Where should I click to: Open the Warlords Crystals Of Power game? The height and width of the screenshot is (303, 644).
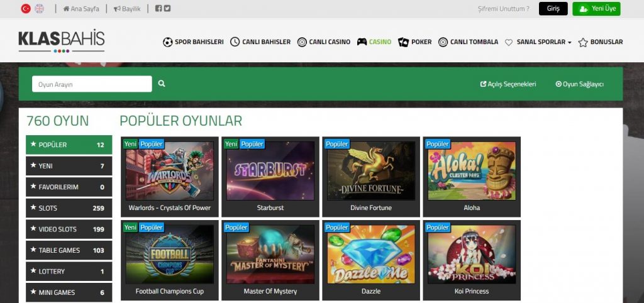[170, 177]
